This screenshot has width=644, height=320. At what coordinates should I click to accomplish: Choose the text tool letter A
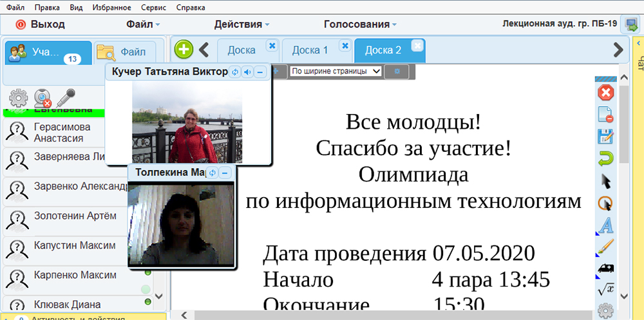pyautogui.click(x=605, y=225)
